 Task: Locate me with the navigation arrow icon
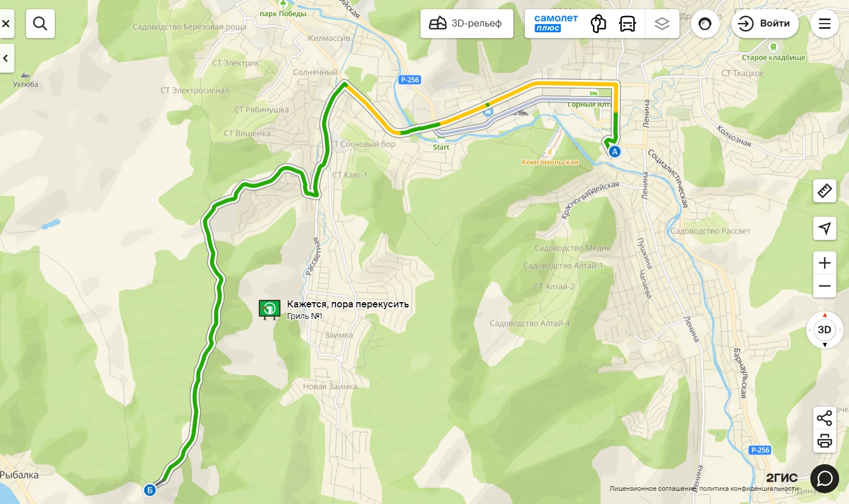pos(825,228)
